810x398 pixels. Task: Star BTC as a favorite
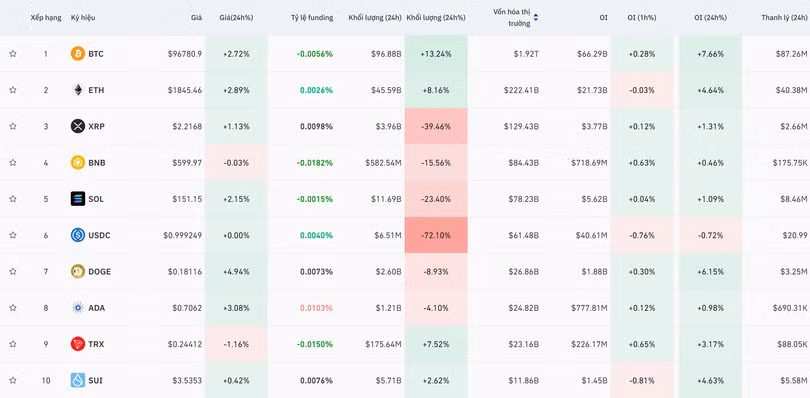pos(13,54)
